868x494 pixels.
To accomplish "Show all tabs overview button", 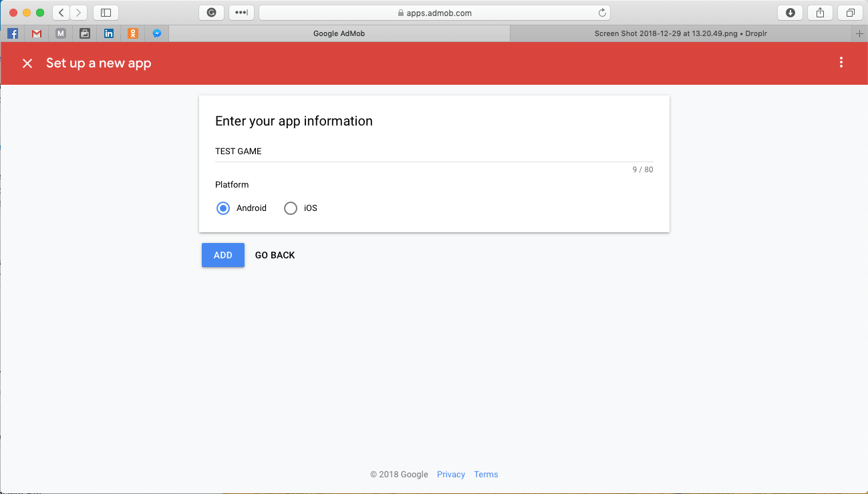I will pos(851,13).
